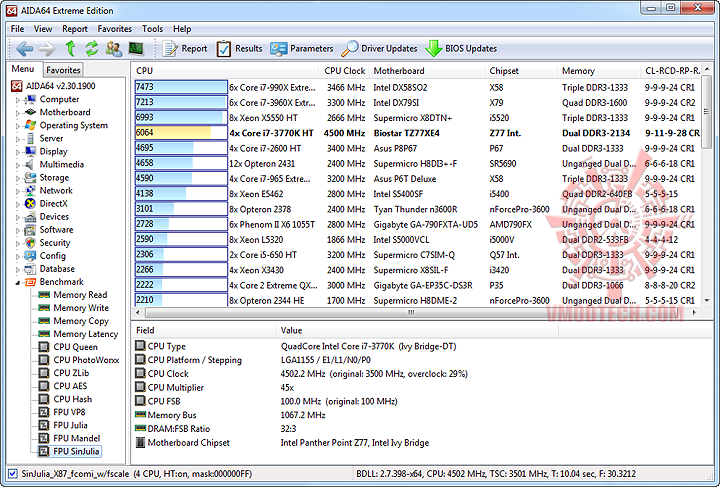
Task: Open the CPU ZLib benchmark
Action: [71, 373]
